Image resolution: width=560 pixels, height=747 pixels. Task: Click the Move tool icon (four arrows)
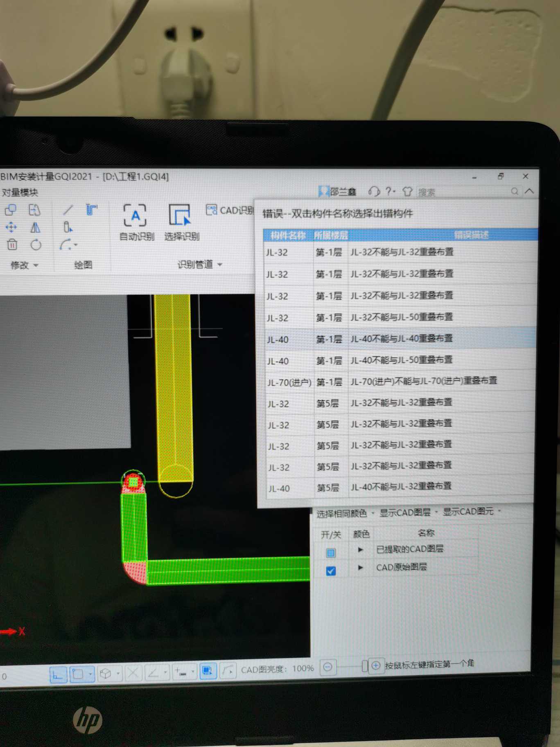pos(11,227)
